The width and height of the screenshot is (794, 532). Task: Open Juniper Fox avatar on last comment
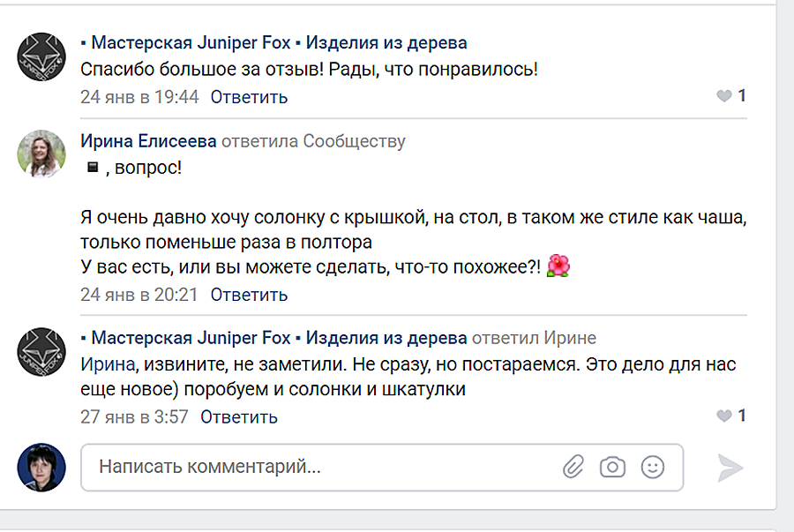tap(41, 353)
